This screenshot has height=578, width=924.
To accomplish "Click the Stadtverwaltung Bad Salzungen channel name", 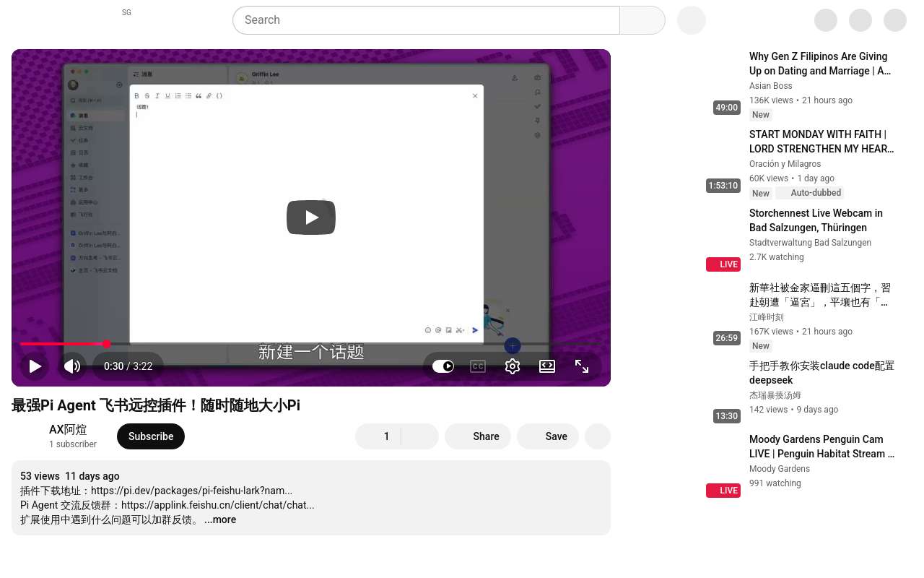I will pos(810,243).
